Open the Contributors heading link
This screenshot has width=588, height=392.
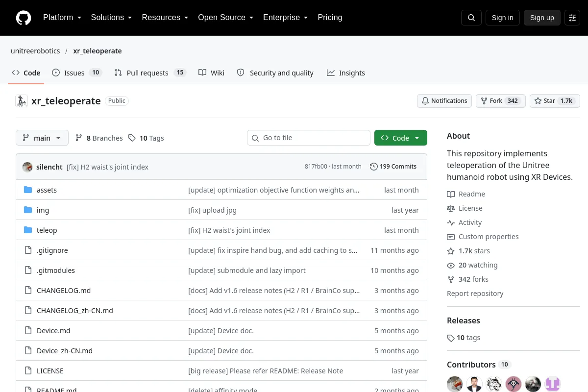479,365
